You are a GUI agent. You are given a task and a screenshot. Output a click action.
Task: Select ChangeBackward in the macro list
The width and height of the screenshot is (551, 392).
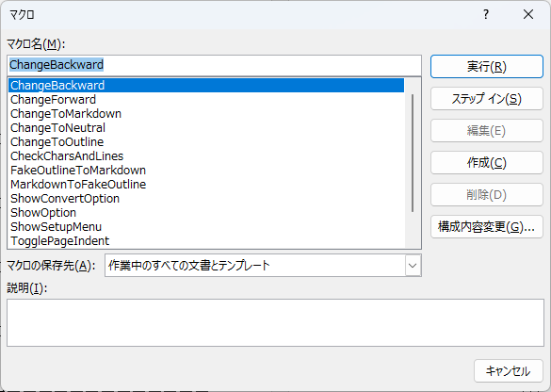point(206,86)
